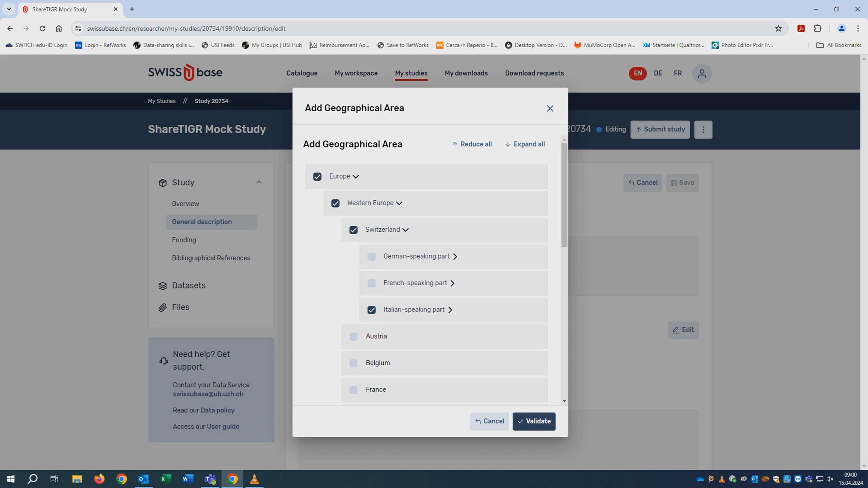Check the Austria checkbox

353,336
